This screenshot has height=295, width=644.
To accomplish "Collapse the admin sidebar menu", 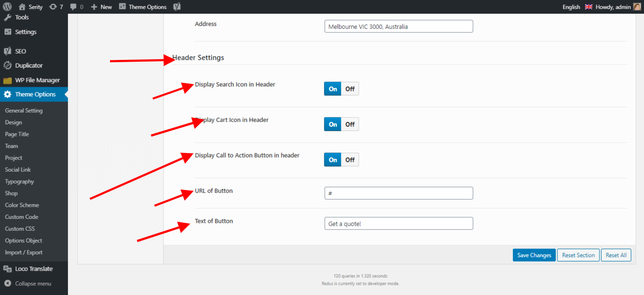I will 33,284.
